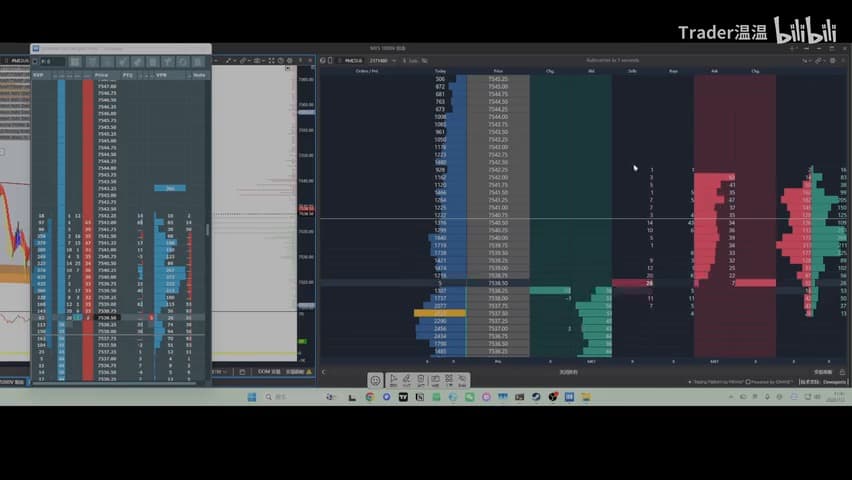Open the TradingView taskbar icon
This screenshot has width=852, height=480.
coord(403,397)
